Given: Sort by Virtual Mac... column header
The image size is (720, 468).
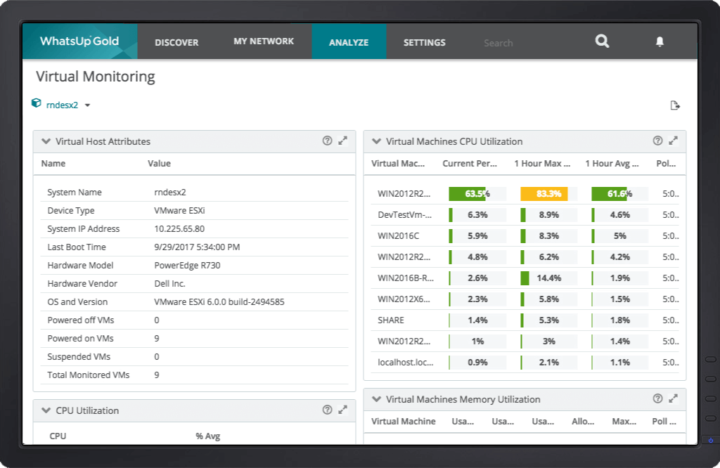Looking at the screenshot, I should [x=398, y=164].
